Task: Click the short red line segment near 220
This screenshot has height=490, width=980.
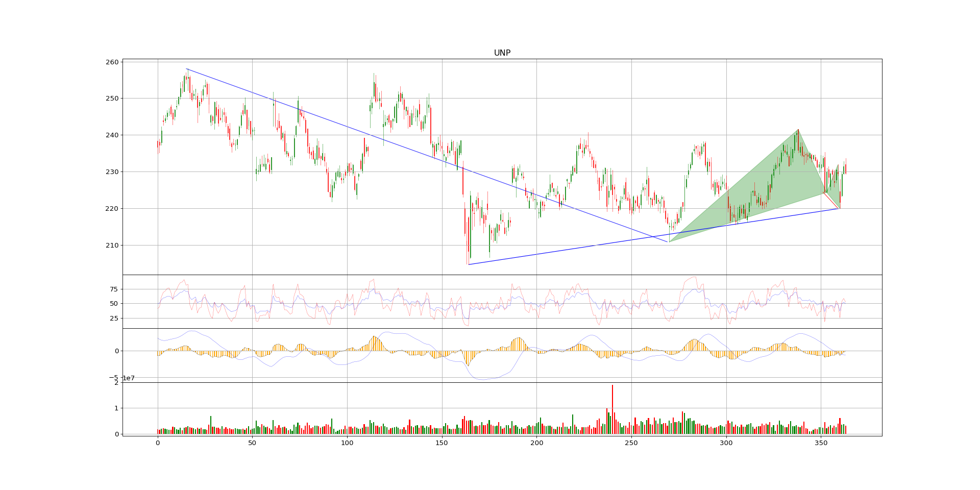Action: point(831,200)
